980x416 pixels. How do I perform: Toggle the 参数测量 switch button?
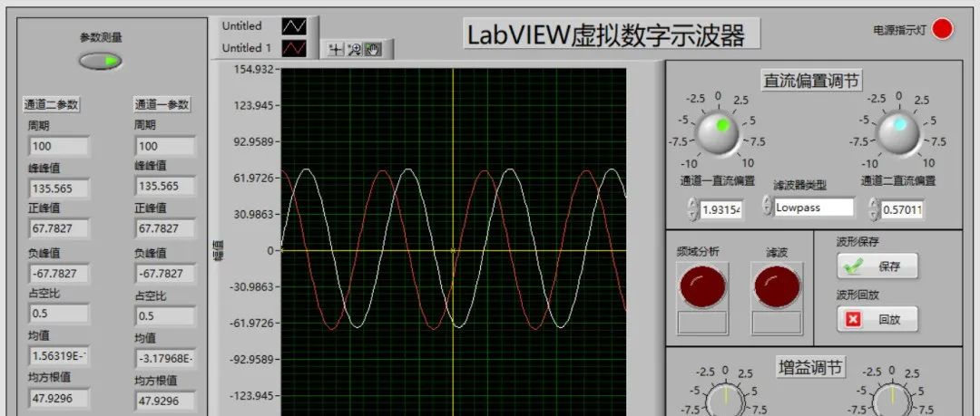pyautogui.click(x=101, y=61)
